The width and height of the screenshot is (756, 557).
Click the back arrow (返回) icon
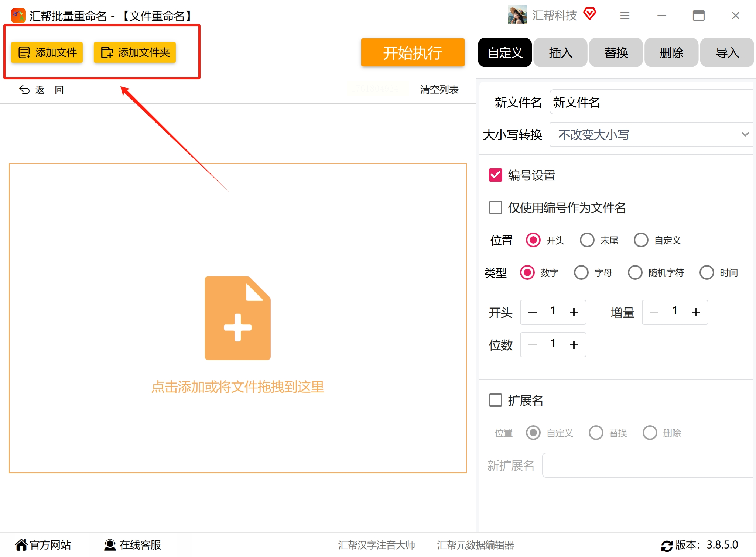(x=24, y=90)
